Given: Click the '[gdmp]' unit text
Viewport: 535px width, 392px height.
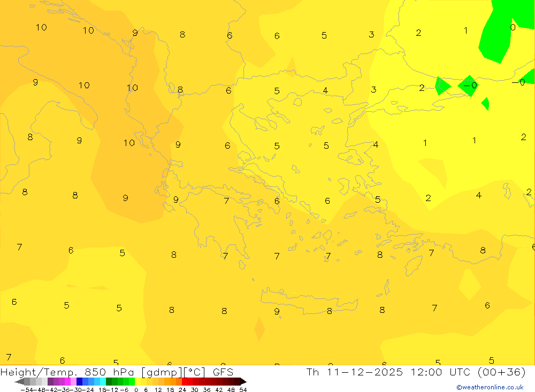Looking at the screenshot, I should pos(162,372).
